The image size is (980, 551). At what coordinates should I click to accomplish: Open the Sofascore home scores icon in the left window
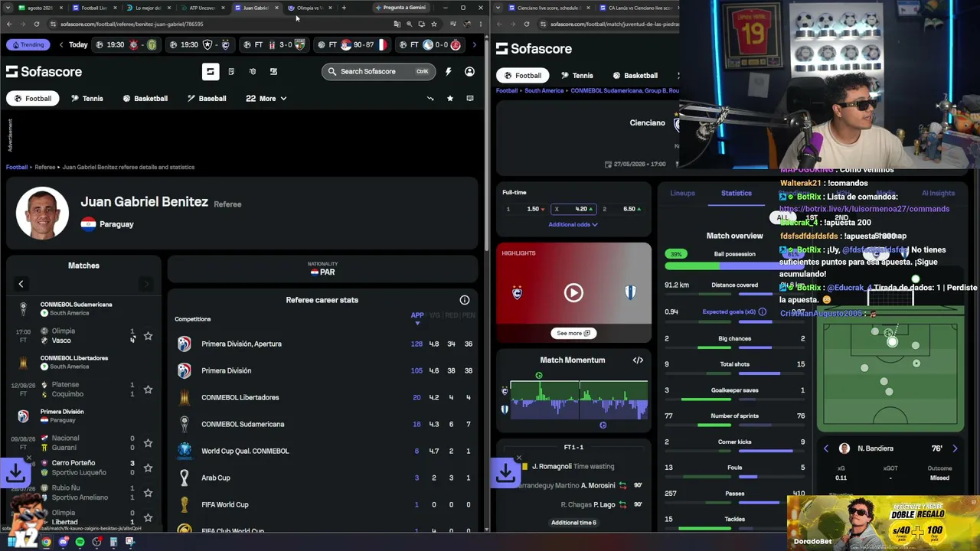pyautogui.click(x=211, y=71)
